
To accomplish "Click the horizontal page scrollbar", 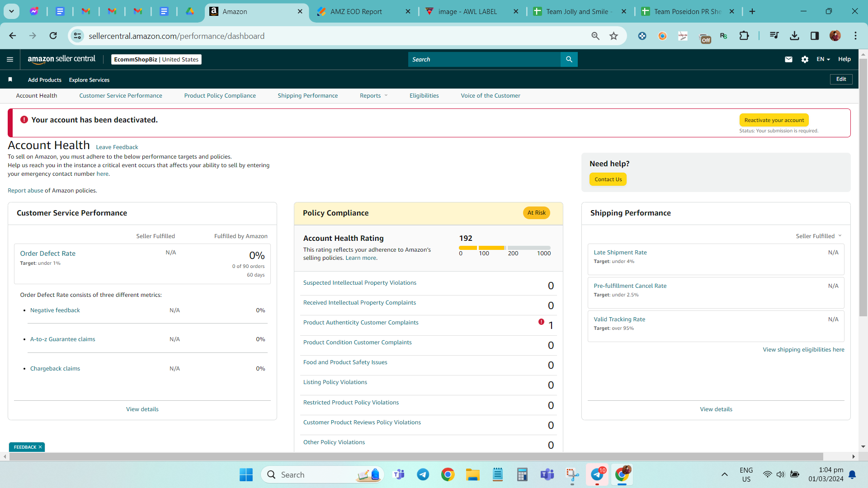I will coord(416,456).
